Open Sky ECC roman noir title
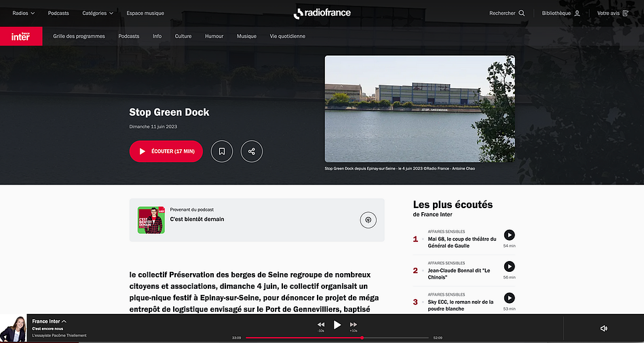This screenshot has width=644, height=343. coord(461,305)
